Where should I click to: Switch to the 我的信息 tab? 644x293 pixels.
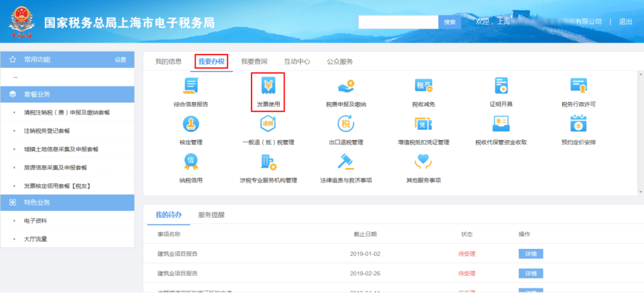(x=168, y=61)
